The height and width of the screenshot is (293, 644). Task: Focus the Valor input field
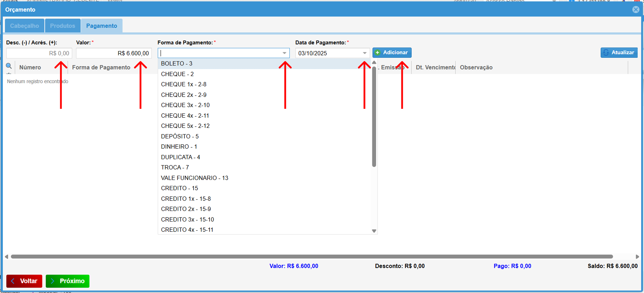coord(114,53)
